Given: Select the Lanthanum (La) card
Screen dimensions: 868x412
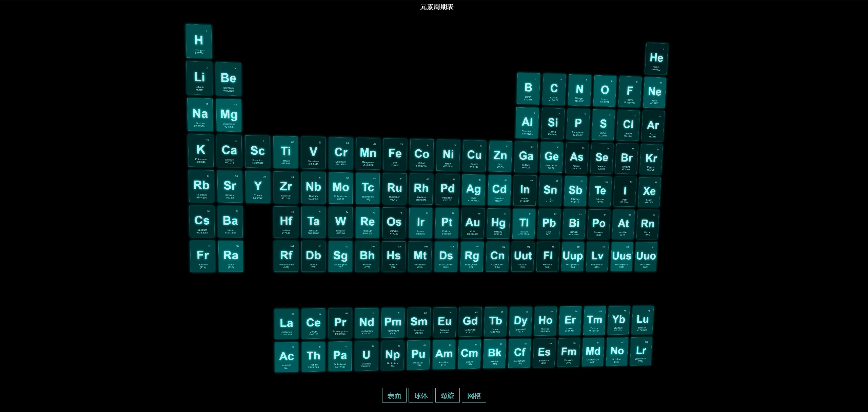Looking at the screenshot, I should 286,324.
